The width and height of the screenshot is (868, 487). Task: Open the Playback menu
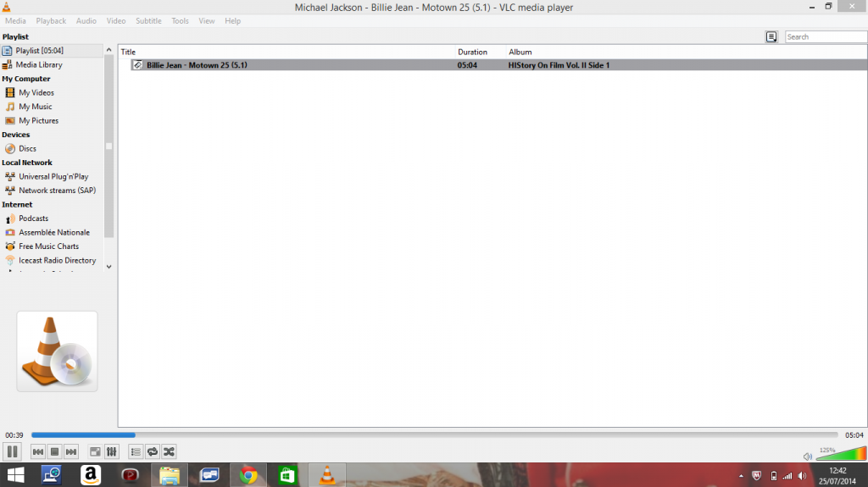pos(51,20)
